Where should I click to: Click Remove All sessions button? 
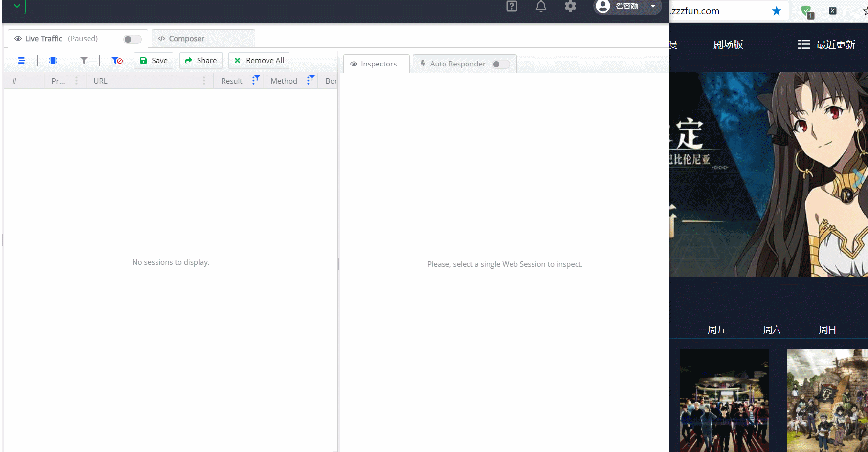(259, 61)
